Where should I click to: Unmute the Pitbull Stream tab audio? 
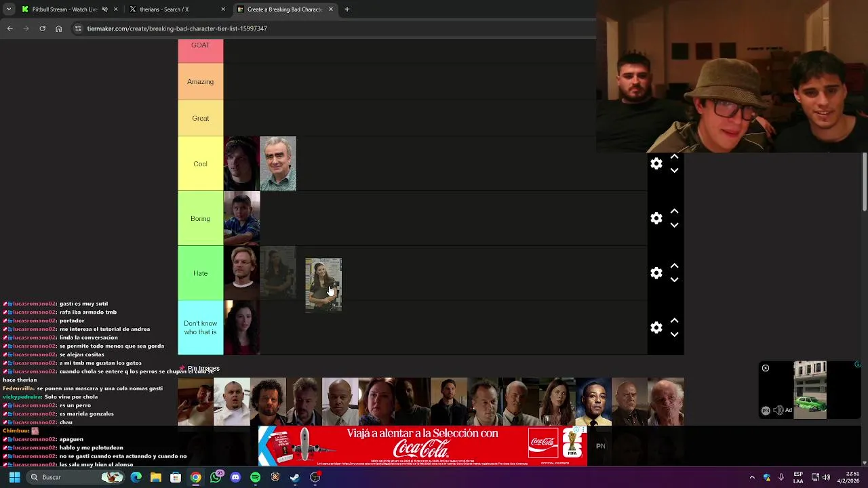[104, 9]
